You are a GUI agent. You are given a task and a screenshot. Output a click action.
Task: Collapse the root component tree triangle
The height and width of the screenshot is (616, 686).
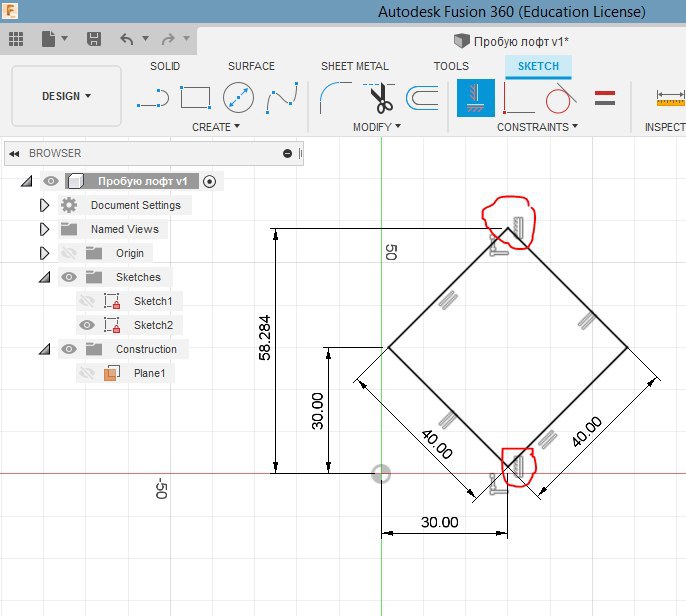(x=27, y=181)
